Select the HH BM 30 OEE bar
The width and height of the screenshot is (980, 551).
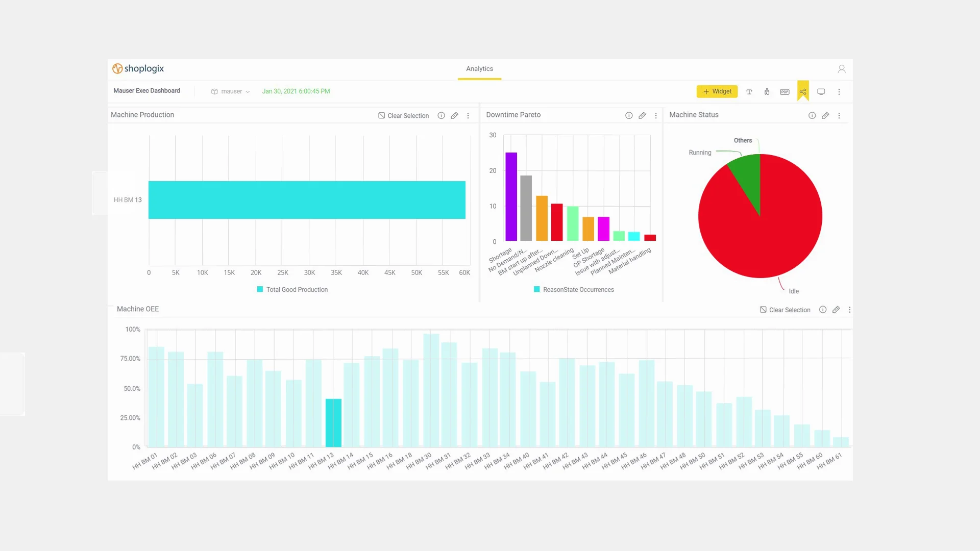coord(431,390)
